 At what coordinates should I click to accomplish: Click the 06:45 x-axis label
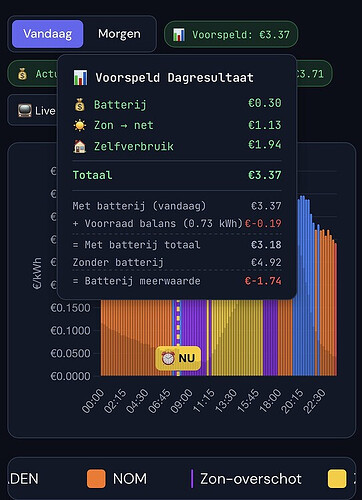click(x=159, y=401)
